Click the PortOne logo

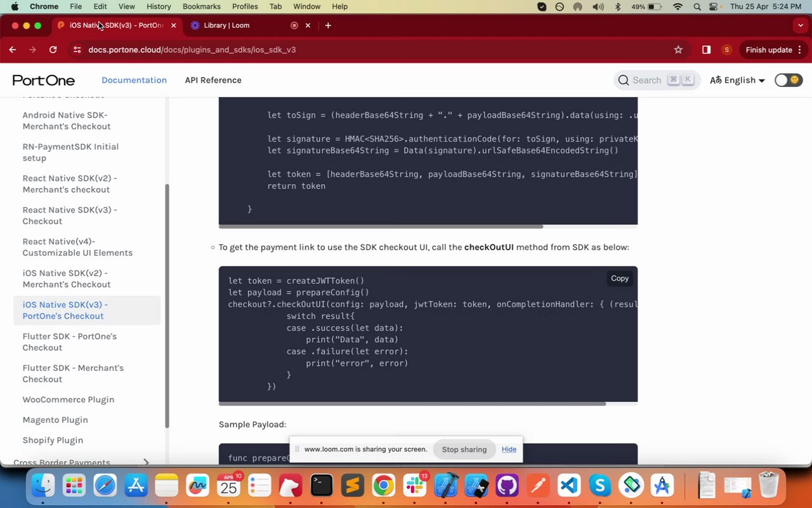(x=44, y=80)
